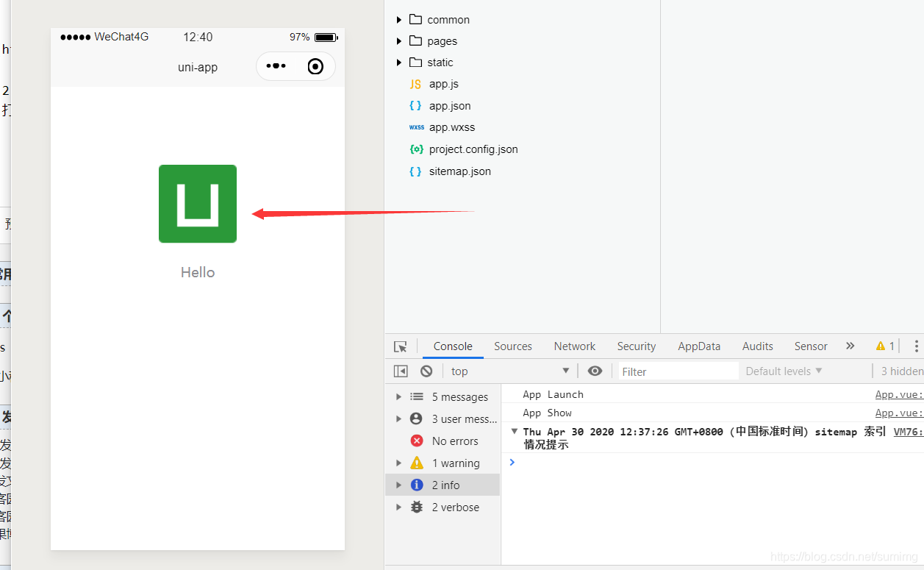The image size is (924, 570).
Task: Open app.json file
Action: click(450, 106)
